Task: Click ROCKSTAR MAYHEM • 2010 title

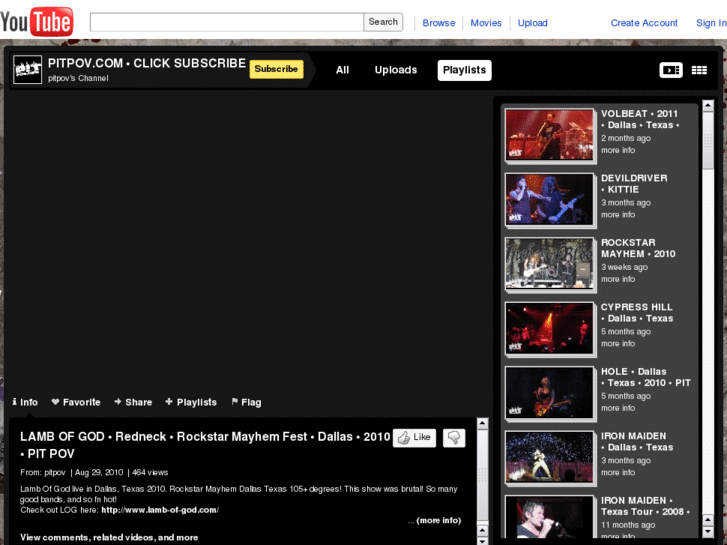Action: (638, 248)
